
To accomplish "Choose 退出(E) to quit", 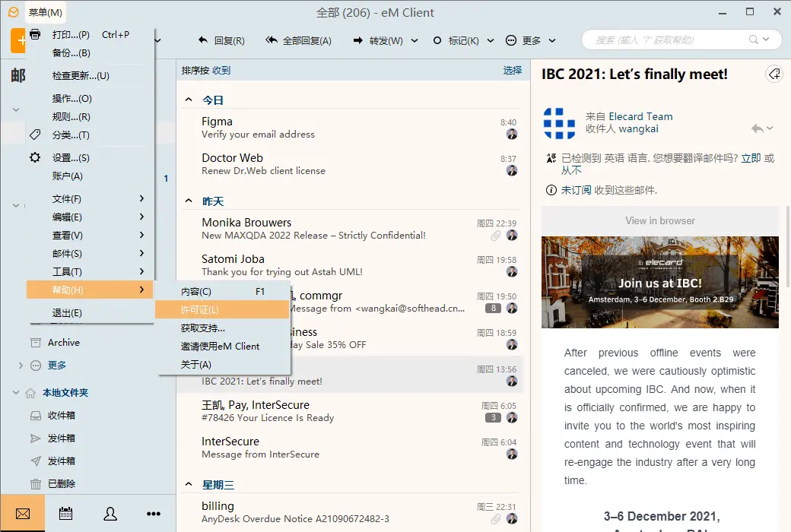I will [90, 312].
